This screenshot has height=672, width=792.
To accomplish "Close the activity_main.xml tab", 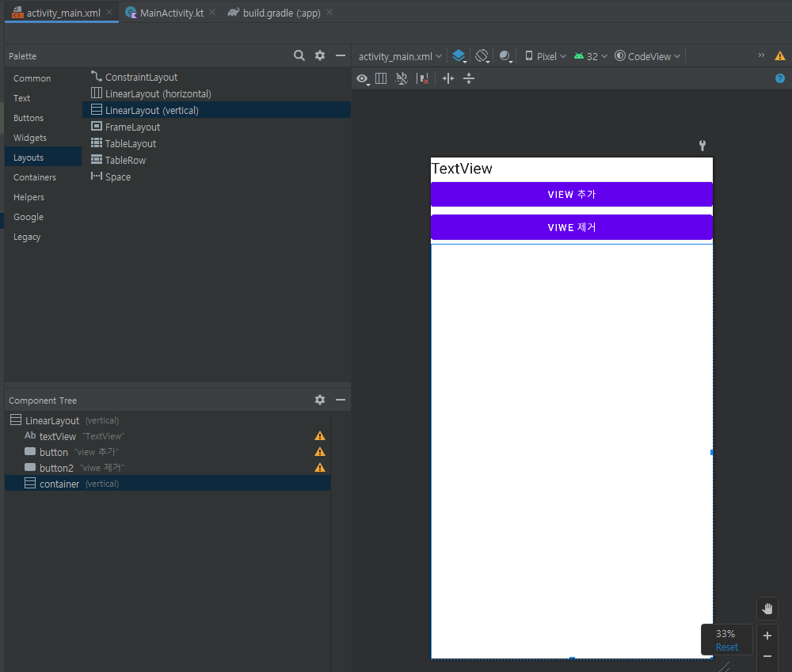I will 109,12.
